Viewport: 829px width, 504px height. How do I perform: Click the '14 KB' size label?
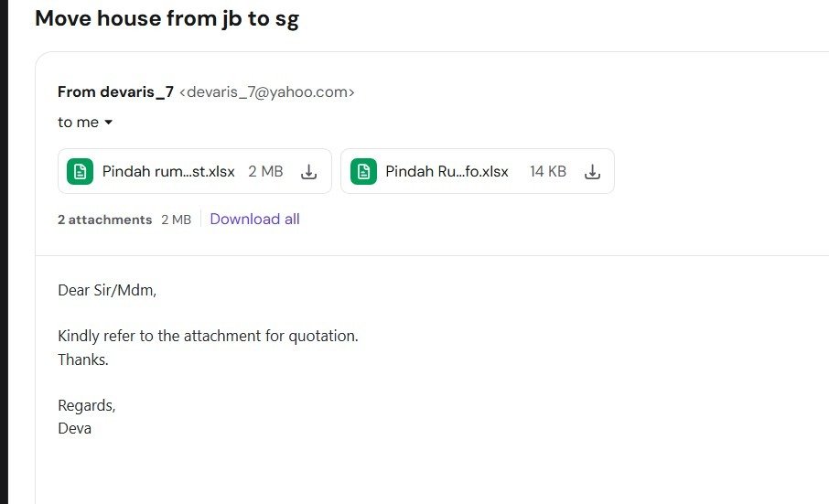click(x=548, y=172)
